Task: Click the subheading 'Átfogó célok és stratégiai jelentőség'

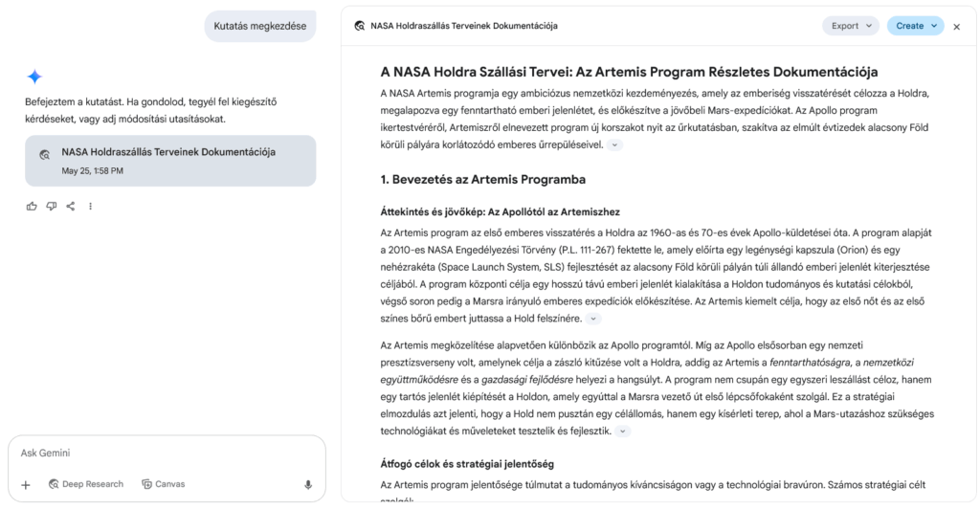Action: click(467, 464)
